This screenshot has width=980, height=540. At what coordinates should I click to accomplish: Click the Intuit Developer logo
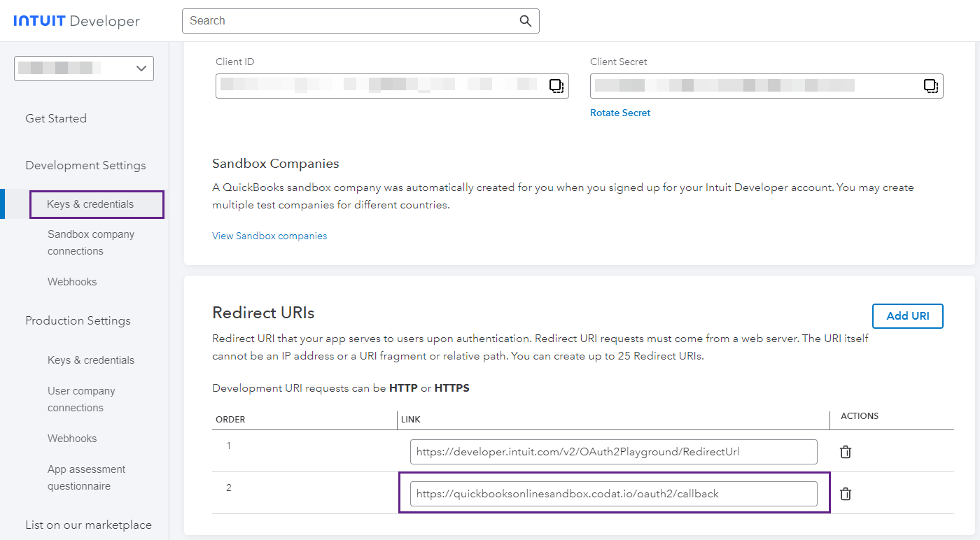pos(76,20)
